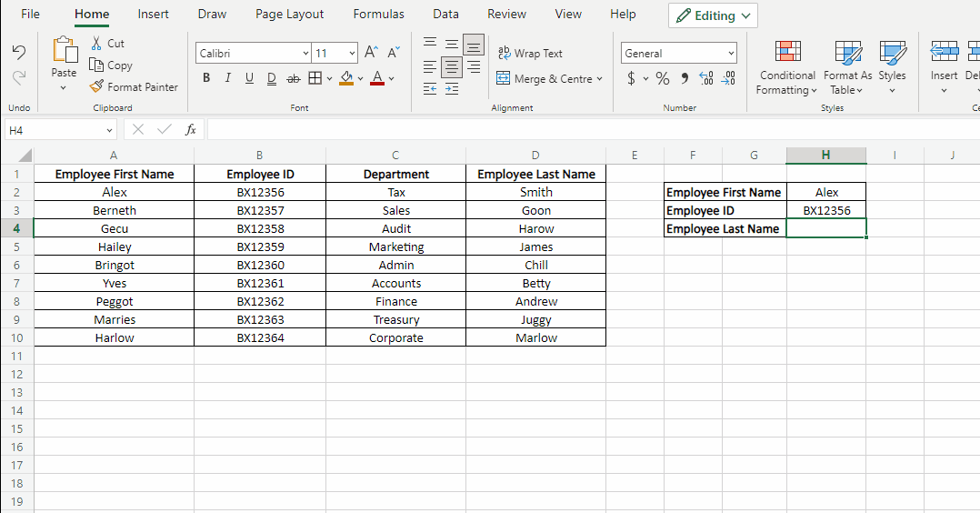Open the General number format dropdown
The image size is (980, 513).
coord(731,53)
